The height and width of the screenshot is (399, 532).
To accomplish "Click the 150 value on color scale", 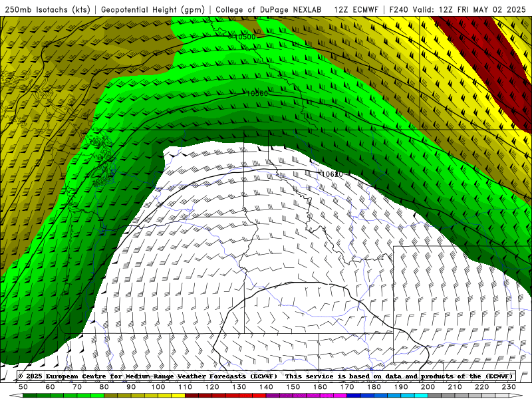I will tap(293, 387).
